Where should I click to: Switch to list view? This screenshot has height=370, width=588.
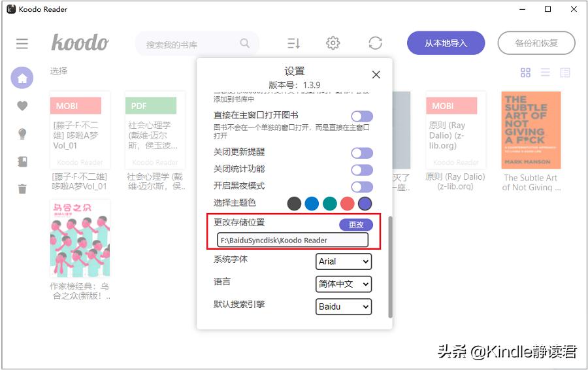pyautogui.click(x=546, y=73)
